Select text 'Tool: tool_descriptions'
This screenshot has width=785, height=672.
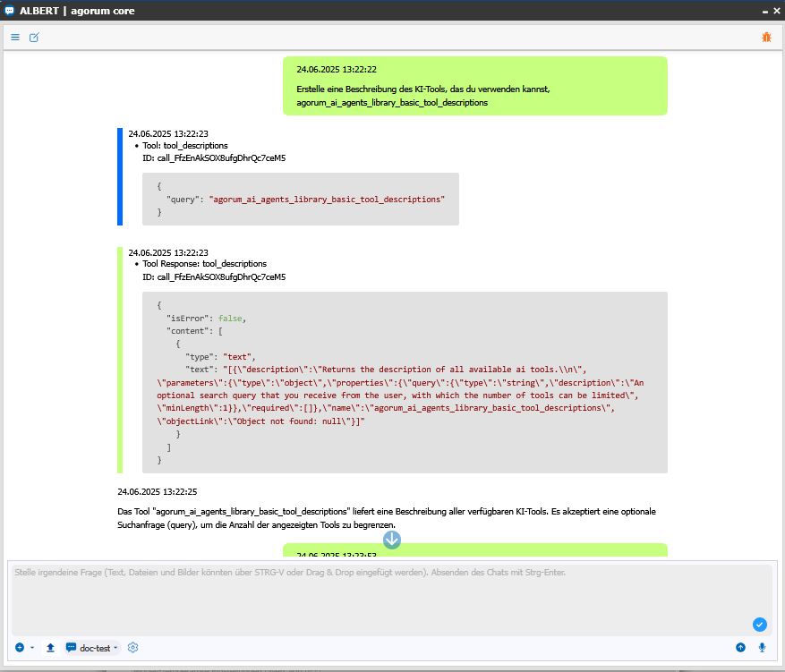(x=185, y=146)
